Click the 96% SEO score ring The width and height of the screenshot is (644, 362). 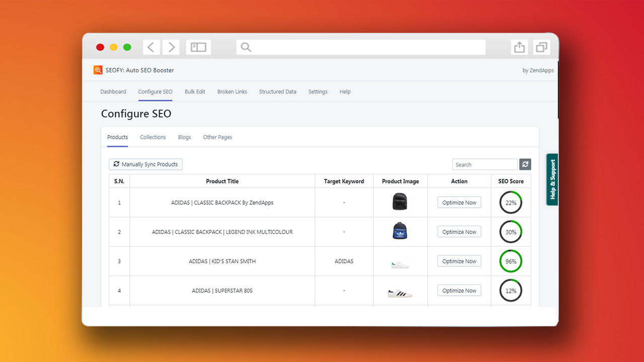point(511,261)
